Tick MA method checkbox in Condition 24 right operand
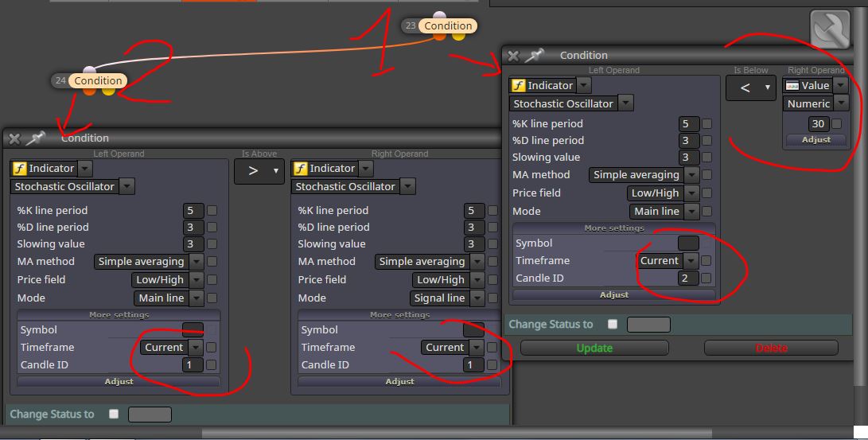Screen dimensions: 868x440 [492, 261]
